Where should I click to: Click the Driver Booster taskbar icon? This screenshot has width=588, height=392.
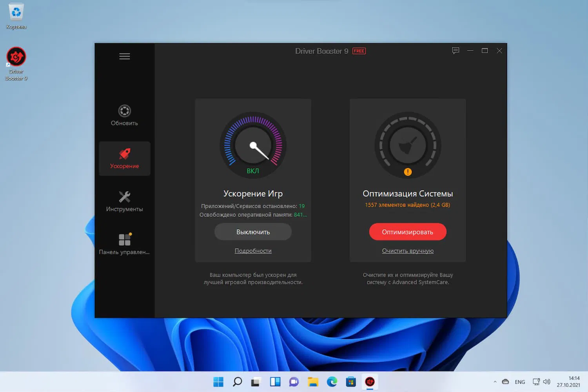370,382
